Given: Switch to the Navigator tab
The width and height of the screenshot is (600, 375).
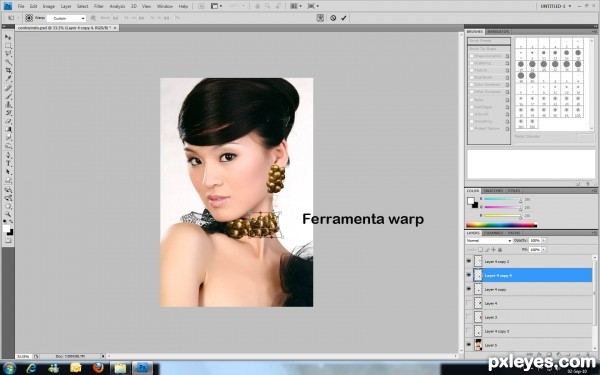Looking at the screenshot, I should [498, 31].
